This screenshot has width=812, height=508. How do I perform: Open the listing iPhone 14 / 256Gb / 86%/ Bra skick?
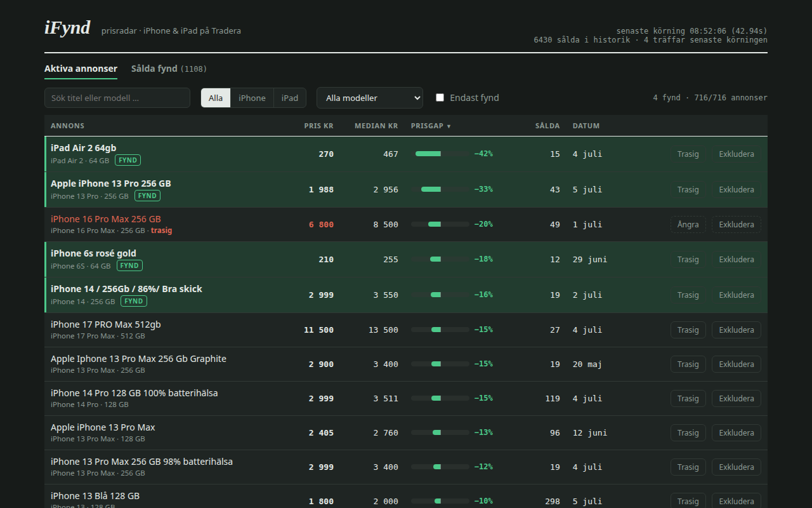126,289
